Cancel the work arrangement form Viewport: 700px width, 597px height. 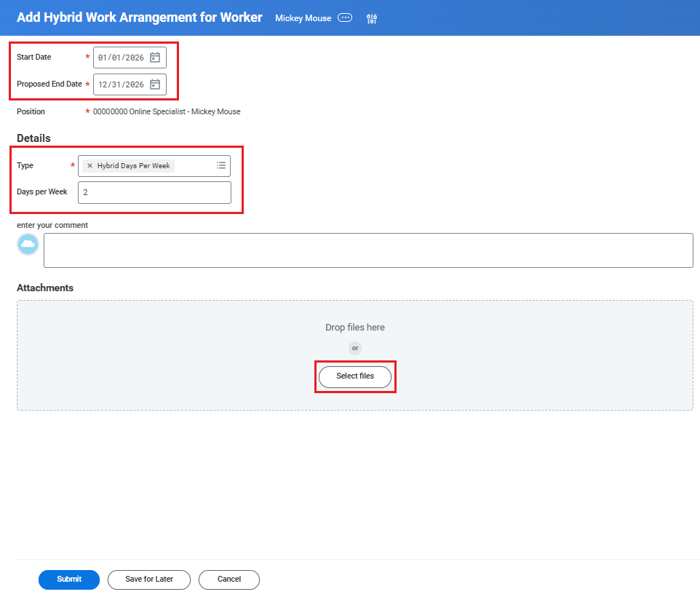[229, 580]
